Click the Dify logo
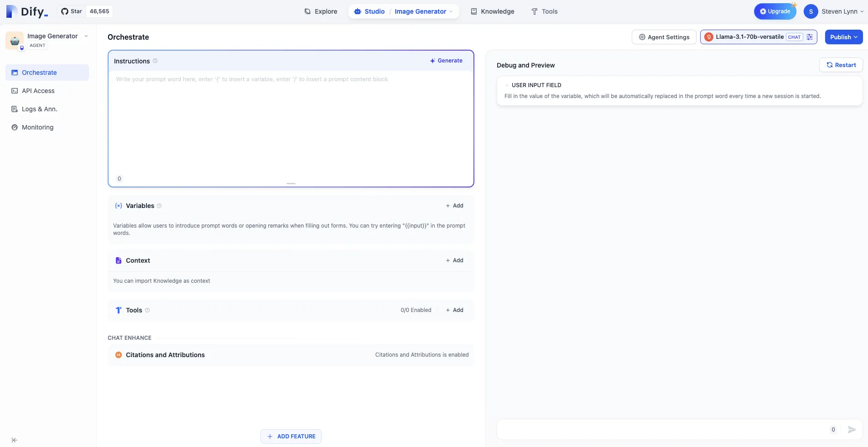The height and width of the screenshot is (447, 868). tap(27, 11)
